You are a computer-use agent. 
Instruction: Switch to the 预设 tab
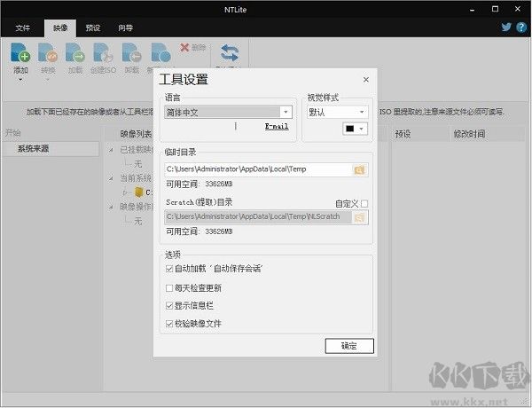92,27
